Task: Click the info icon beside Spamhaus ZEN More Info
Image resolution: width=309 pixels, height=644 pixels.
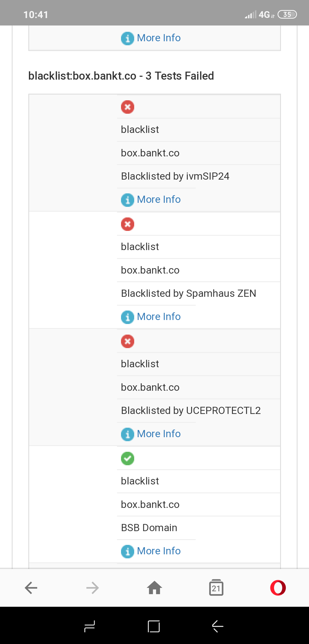Action: point(128,317)
